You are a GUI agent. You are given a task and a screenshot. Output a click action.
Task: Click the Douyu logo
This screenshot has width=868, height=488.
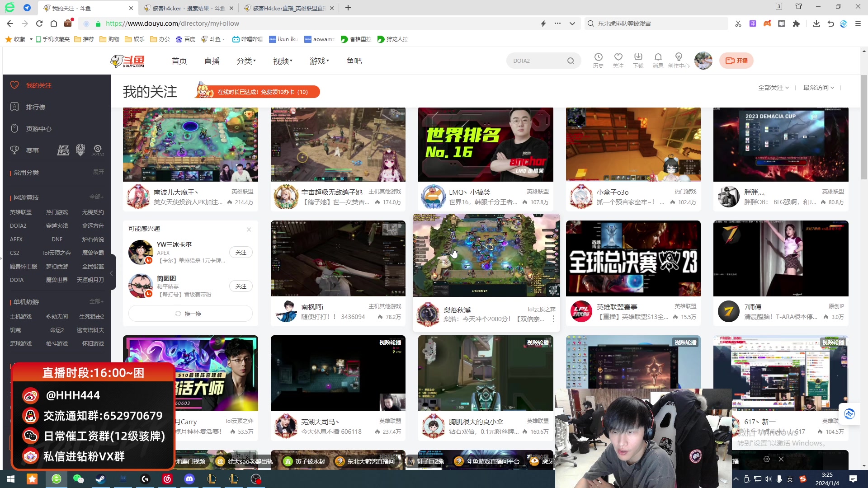(x=127, y=61)
